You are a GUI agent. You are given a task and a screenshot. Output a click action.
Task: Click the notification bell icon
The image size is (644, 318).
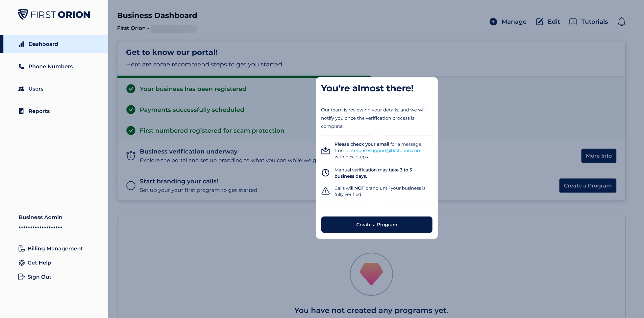tap(621, 22)
